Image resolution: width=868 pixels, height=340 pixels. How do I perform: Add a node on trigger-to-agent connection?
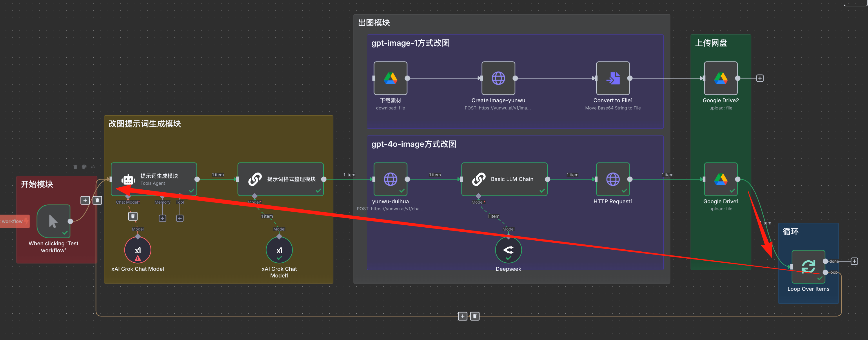coord(85,200)
